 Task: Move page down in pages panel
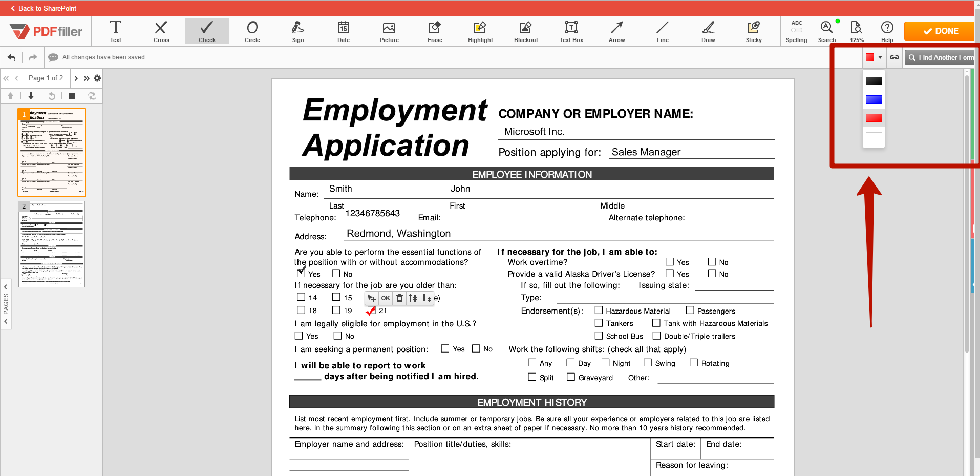(x=31, y=96)
